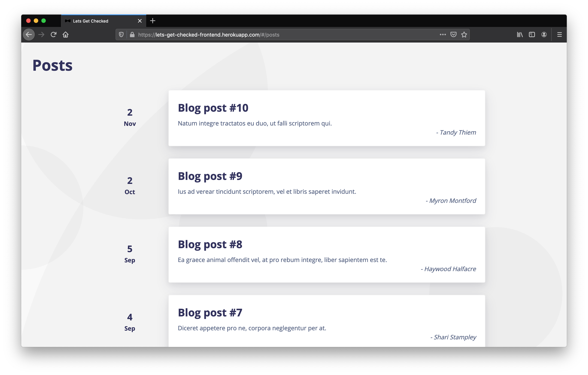The width and height of the screenshot is (588, 375).
Task: Open the Library bookshelf icon
Action: point(520,35)
